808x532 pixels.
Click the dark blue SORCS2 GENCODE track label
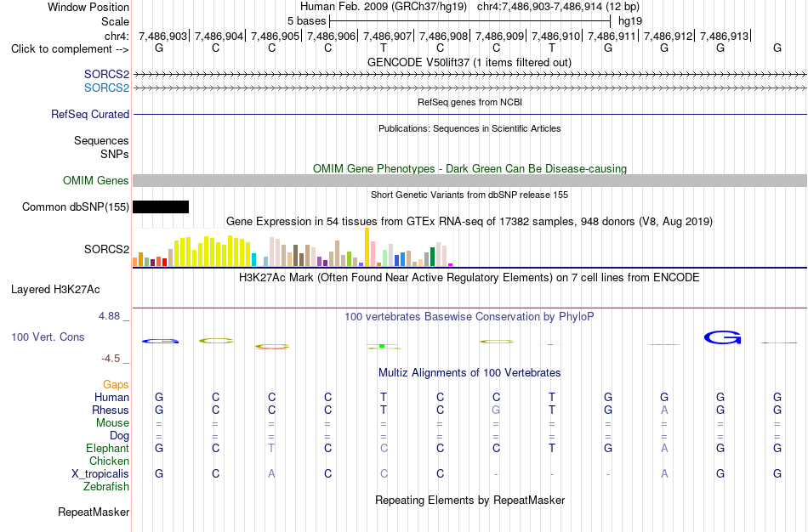click(x=106, y=74)
